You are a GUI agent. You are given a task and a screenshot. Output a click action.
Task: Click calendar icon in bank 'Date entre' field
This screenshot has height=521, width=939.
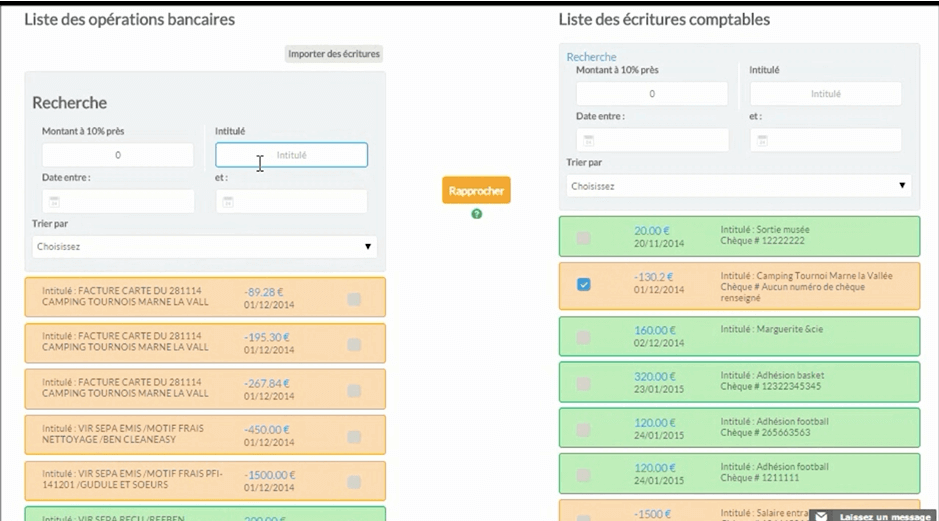tap(54, 202)
